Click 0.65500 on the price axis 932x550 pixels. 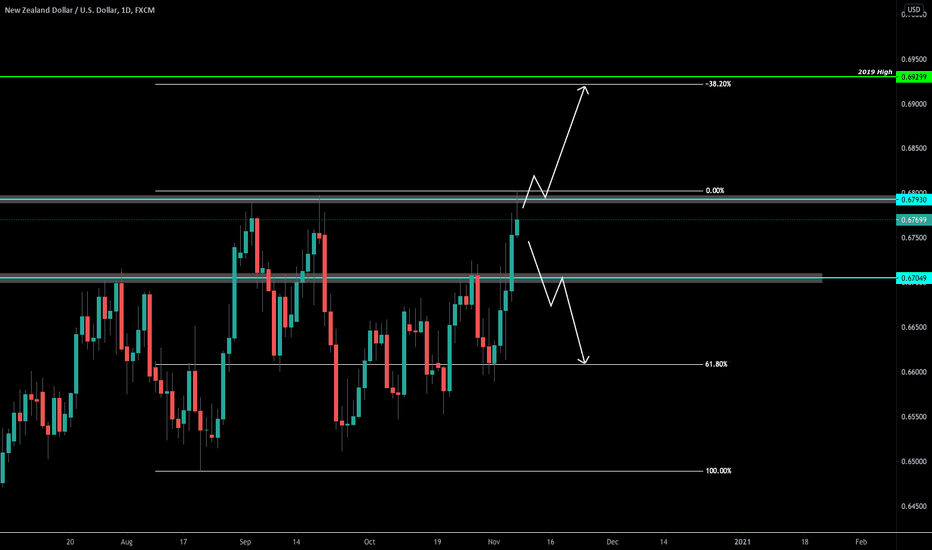pyautogui.click(x=914, y=417)
